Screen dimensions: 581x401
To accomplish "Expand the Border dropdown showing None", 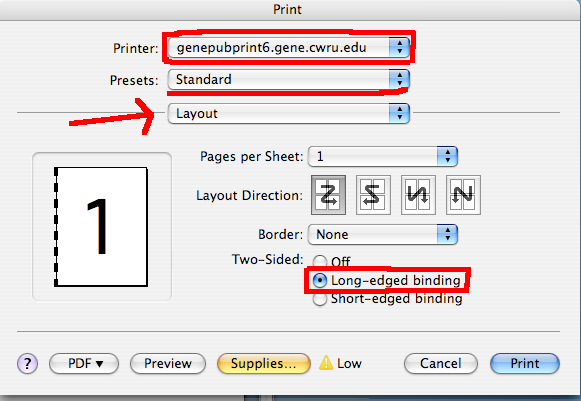I will 383,234.
